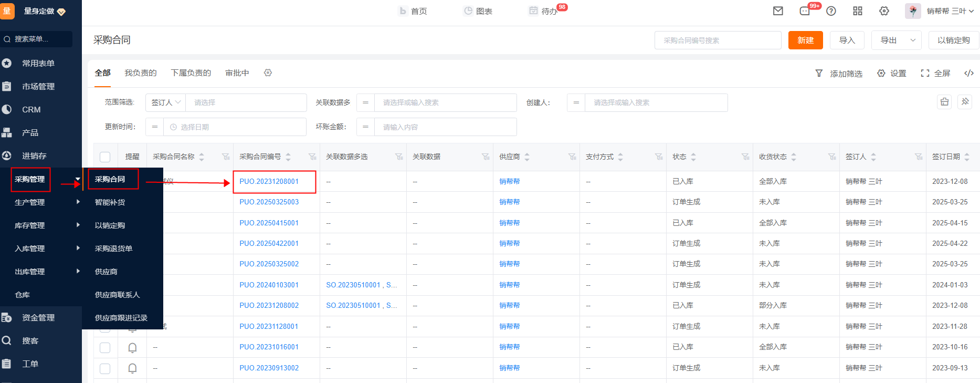Click reminder bell for PUO.20231016001 row
The width and height of the screenshot is (980, 383).
coord(133,347)
